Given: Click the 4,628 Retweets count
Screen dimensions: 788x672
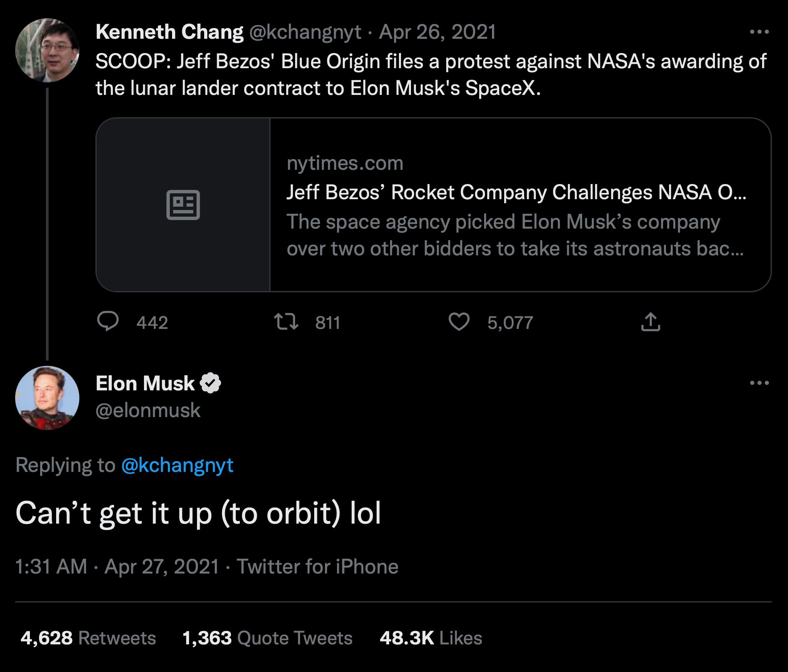Looking at the screenshot, I should tap(87, 638).
